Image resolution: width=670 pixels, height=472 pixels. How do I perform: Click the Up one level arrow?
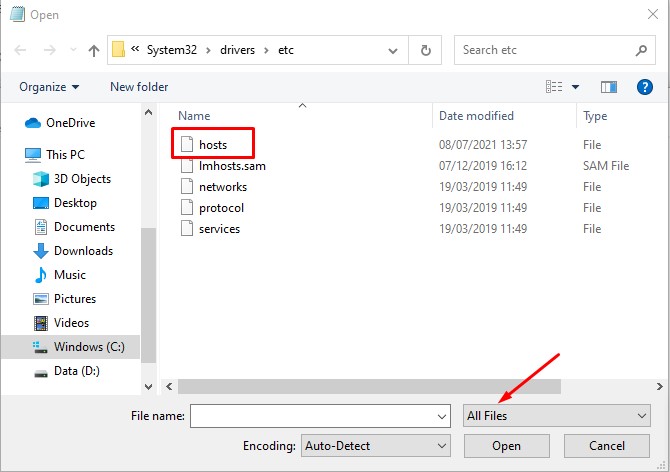(93, 50)
